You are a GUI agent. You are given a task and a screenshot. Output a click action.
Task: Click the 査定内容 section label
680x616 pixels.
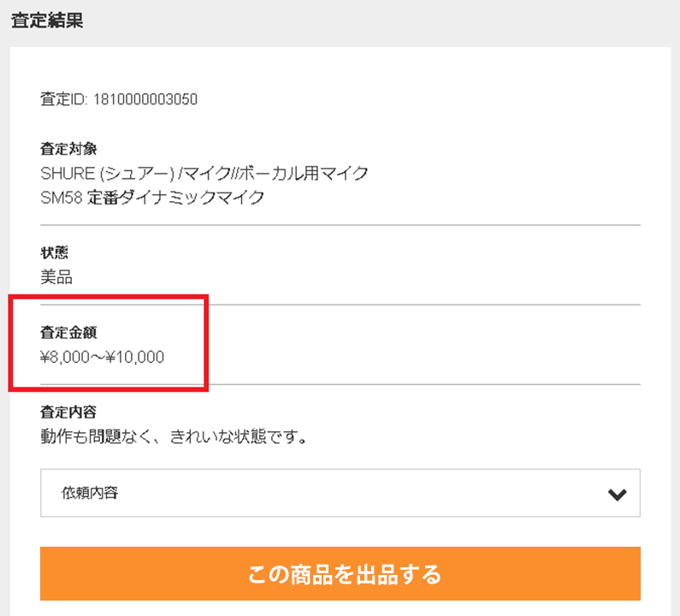(68, 412)
